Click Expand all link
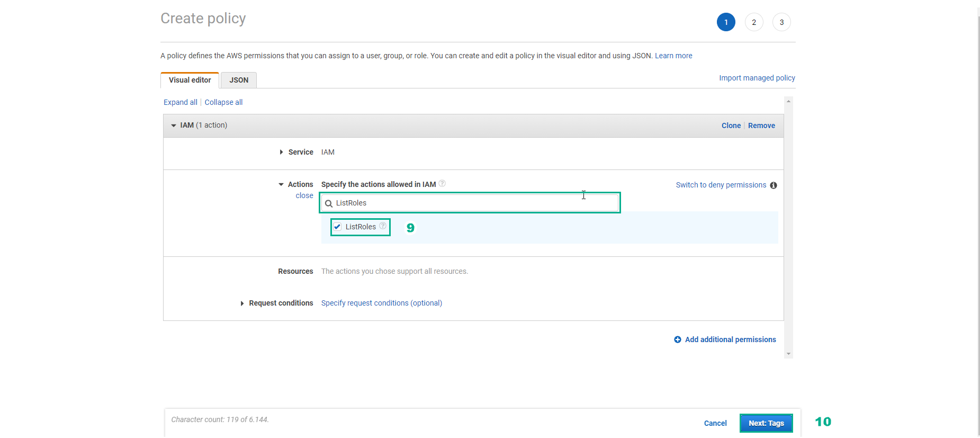The width and height of the screenshot is (980, 438). pos(181,102)
